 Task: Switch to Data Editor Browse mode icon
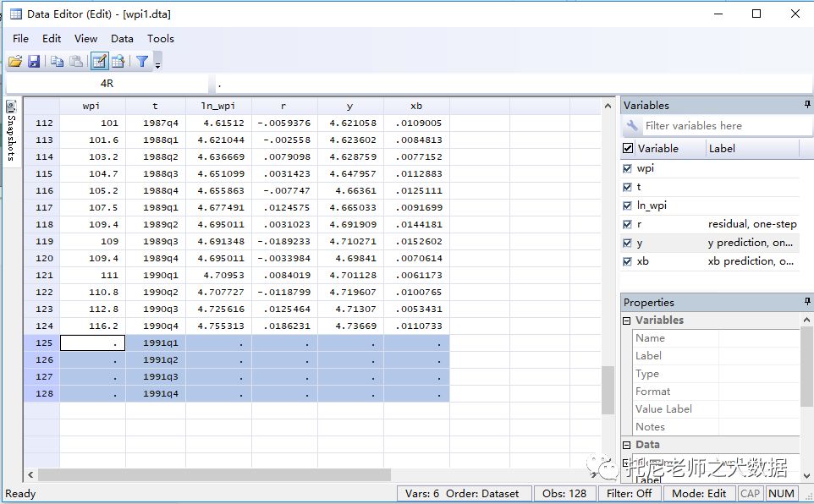pyautogui.click(x=118, y=61)
